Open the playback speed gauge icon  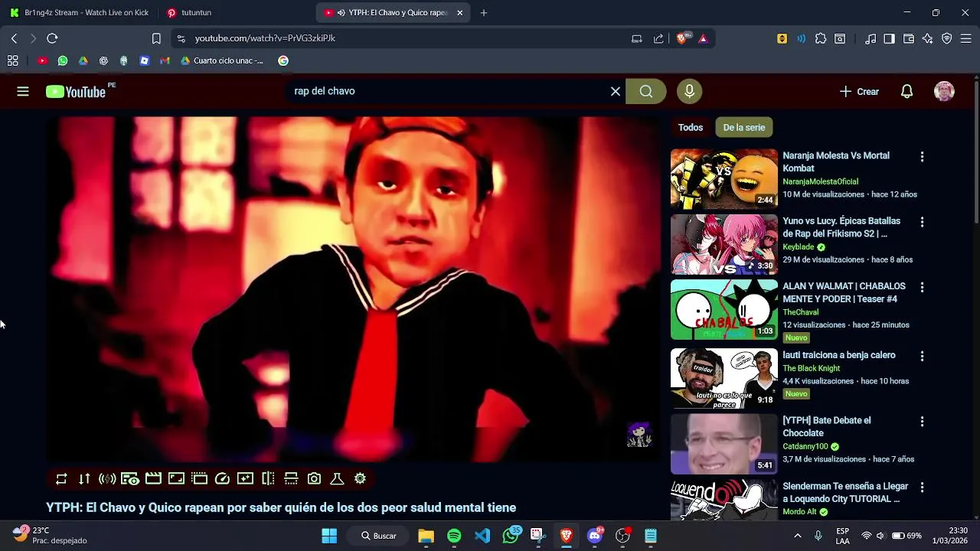222,479
